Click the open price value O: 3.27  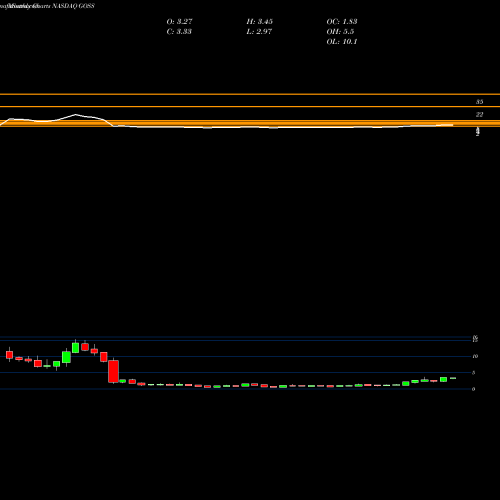click(179, 22)
